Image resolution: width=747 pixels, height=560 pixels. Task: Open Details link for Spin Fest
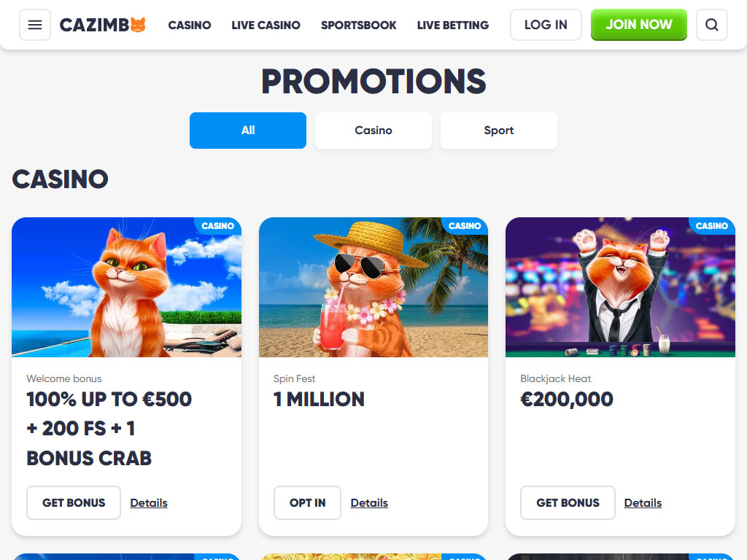tap(369, 503)
